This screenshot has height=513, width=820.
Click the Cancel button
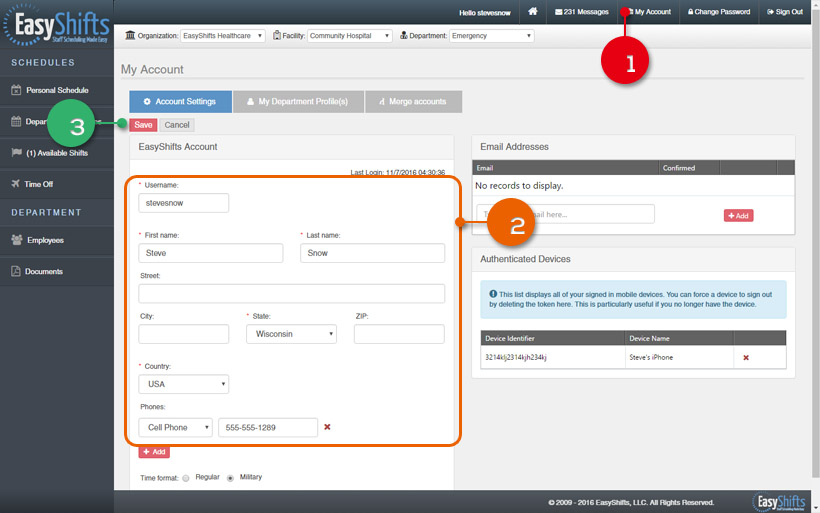pos(177,125)
